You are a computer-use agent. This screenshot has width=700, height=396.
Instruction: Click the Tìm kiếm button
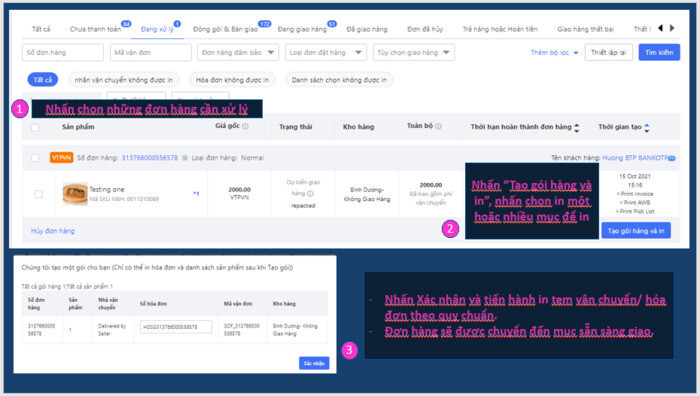point(659,52)
